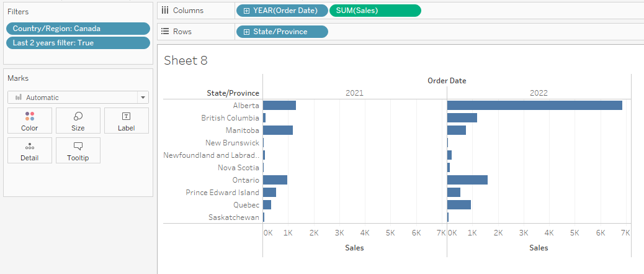The width and height of the screenshot is (644, 274).
Task: Expand the State/Province pill plus icon
Action: pyautogui.click(x=246, y=32)
